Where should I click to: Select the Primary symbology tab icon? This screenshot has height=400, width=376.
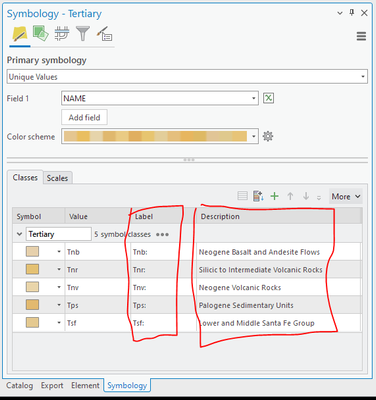coord(20,34)
